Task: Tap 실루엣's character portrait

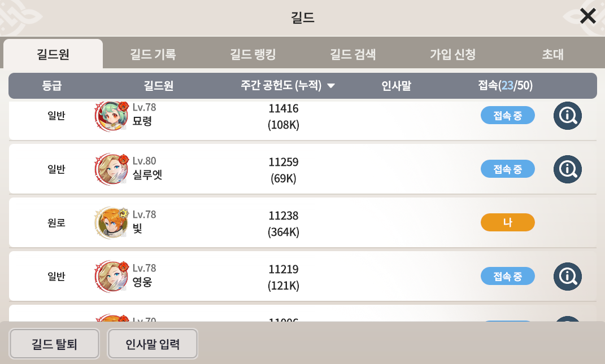Action: click(109, 169)
